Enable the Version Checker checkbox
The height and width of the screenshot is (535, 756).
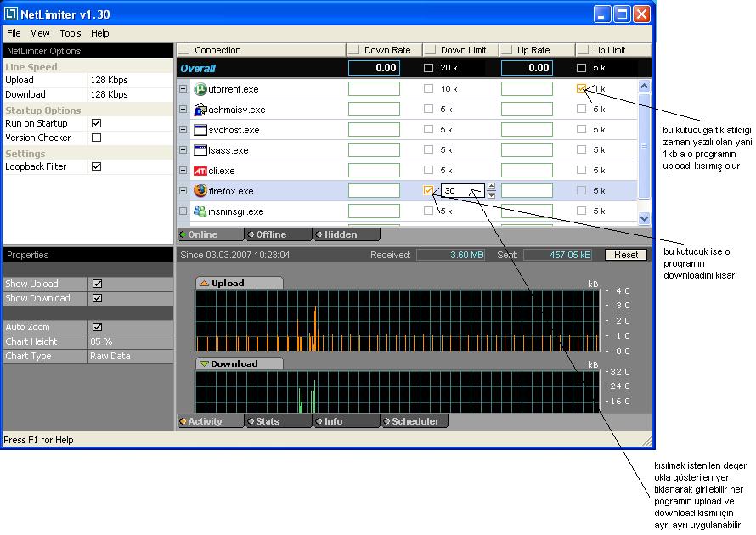97,138
